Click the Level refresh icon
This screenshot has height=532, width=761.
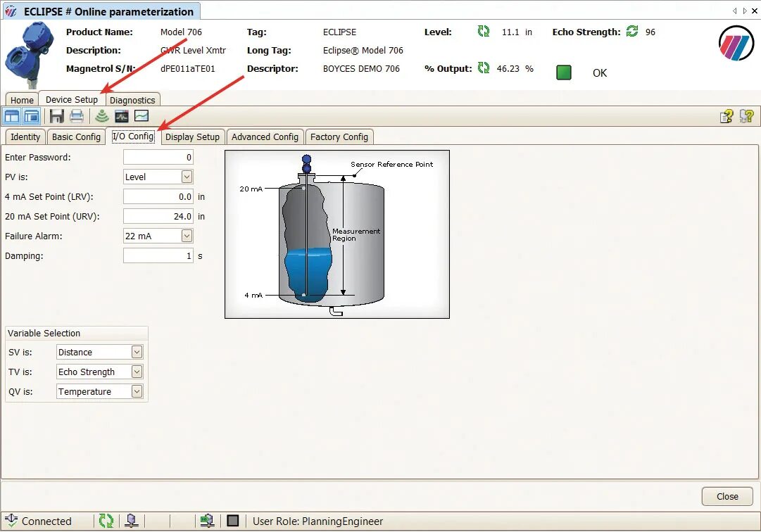click(484, 32)
